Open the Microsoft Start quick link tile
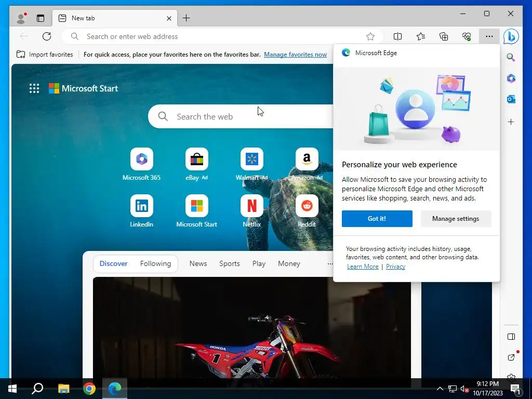 (x=197, y=211)
